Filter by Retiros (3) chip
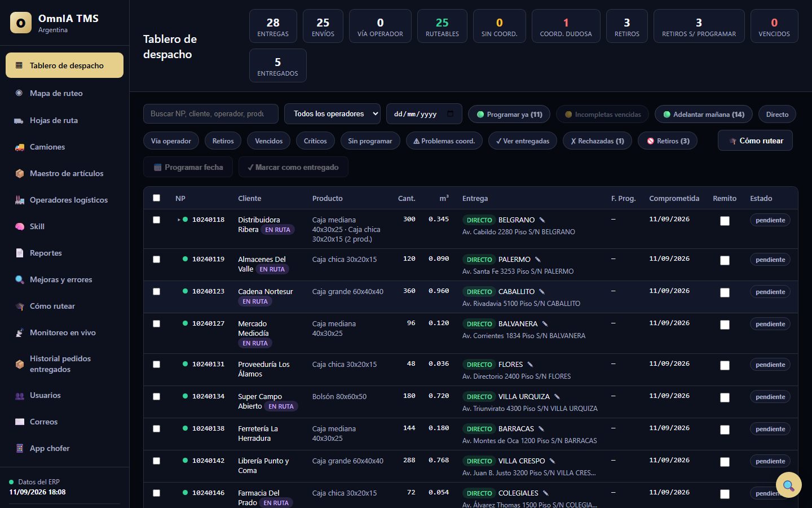812x508 pixels. click(668, 141)
